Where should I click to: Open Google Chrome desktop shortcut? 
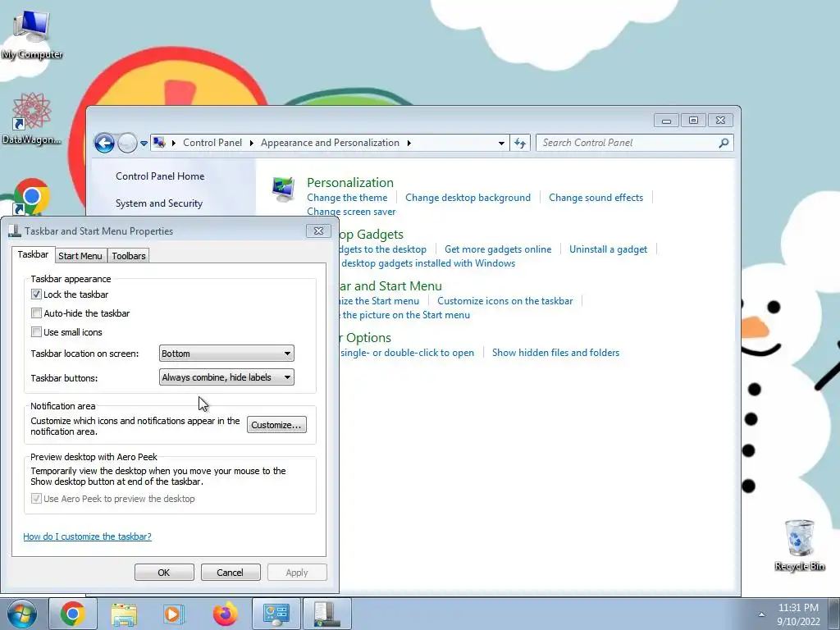click(x=31, y=197)
